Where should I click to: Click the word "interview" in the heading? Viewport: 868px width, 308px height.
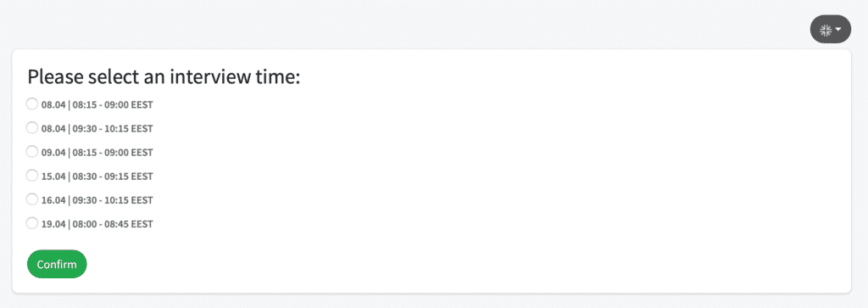pos(210,77)
